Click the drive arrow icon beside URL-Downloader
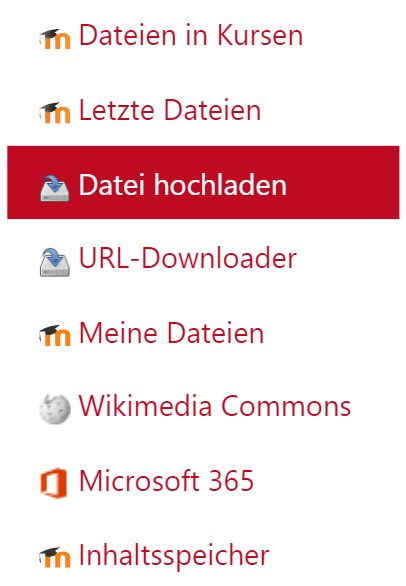406x586 pixels. click(55, 262)
